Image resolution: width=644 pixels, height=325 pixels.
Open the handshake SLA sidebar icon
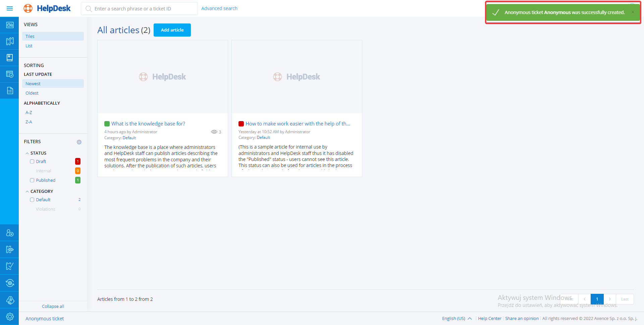10,300
